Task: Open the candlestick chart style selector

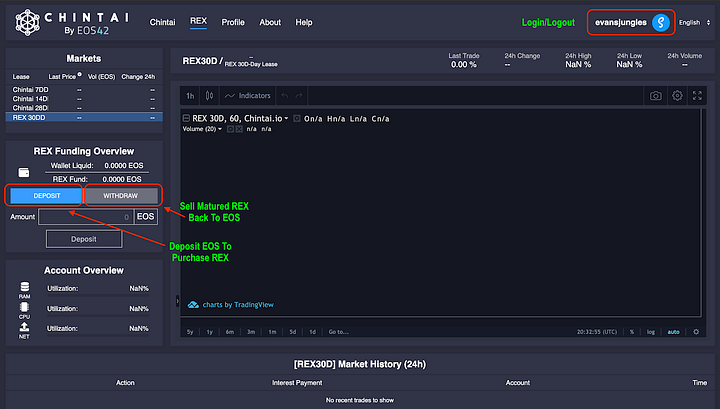Action: click(209, 95)
